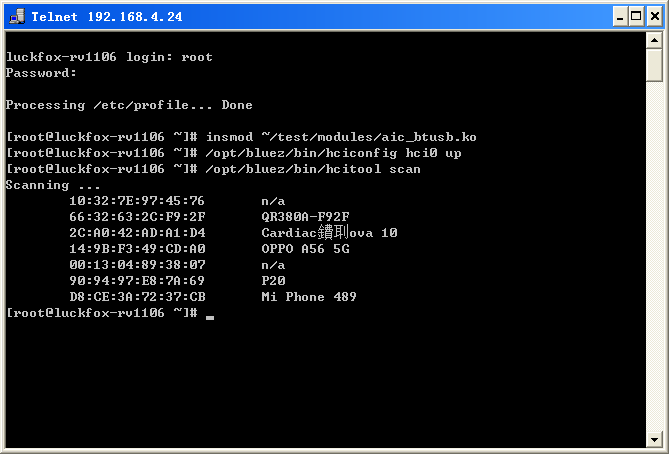669x454 pixels.
Task: Click MAC address 10:32:7E:97:45:76
Action: pyautogui.click(x=137, y=201)
